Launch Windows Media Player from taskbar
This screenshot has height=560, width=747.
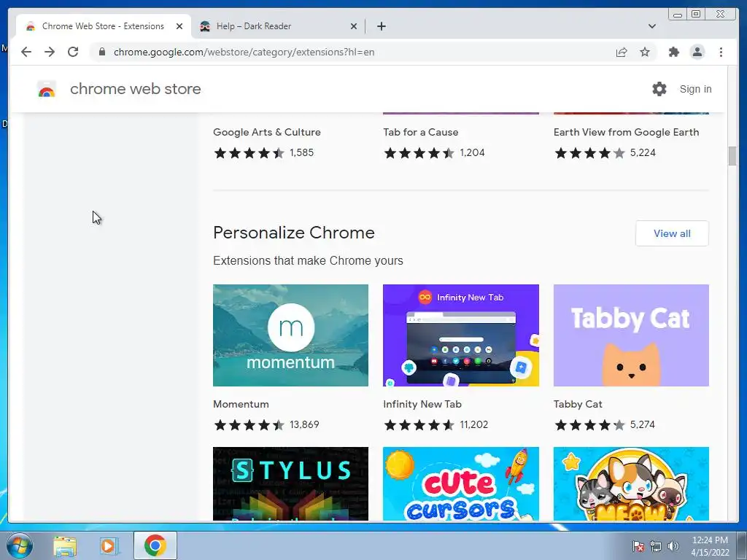(x=109, y=545)
